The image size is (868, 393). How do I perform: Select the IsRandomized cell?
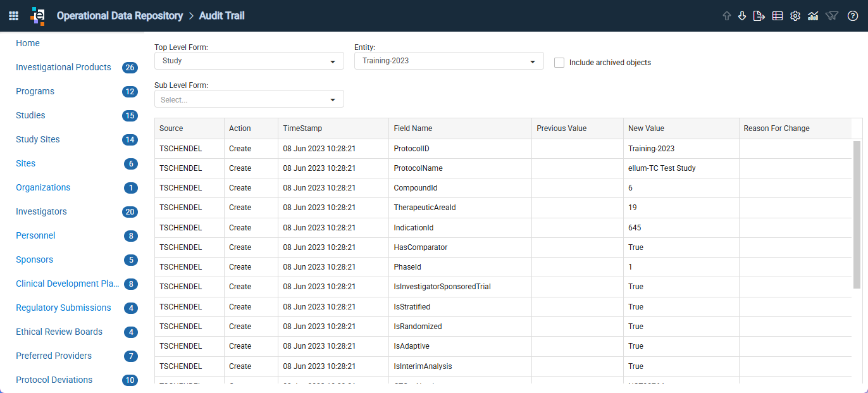[461, 327]
